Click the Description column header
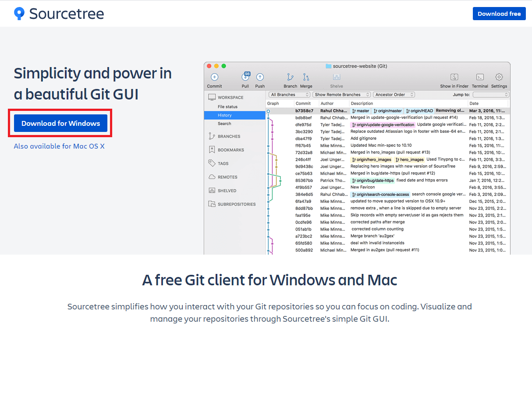Image resolution: width=532 pixels, height=394 pixels. click(362, 103)
